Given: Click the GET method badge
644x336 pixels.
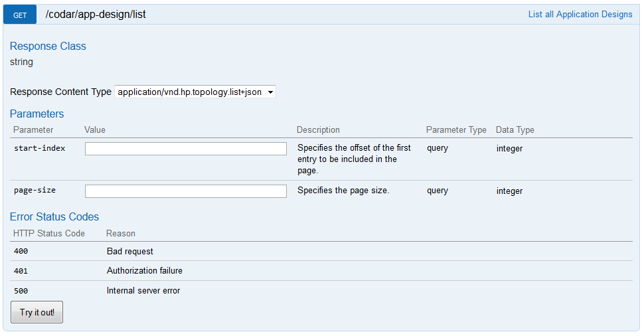Looking at the screenshot, I should [20, 15].
